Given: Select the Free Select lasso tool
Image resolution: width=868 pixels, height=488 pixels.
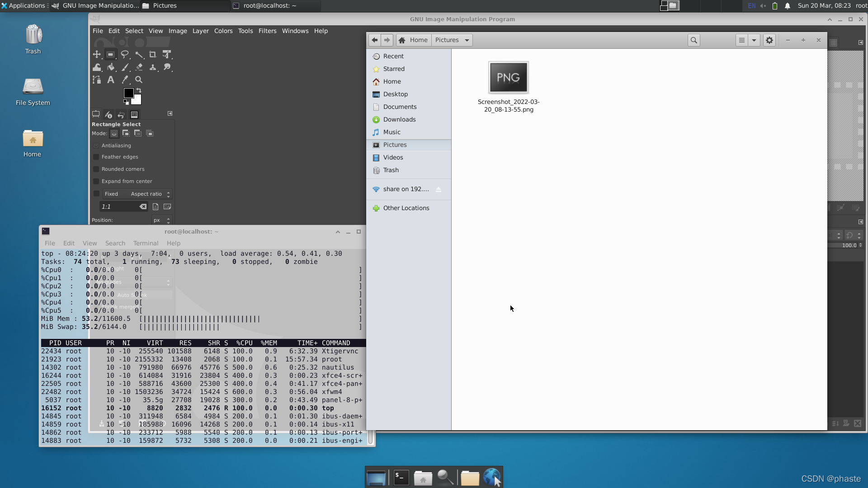Looking at the screenshot, I should point(125,55).
